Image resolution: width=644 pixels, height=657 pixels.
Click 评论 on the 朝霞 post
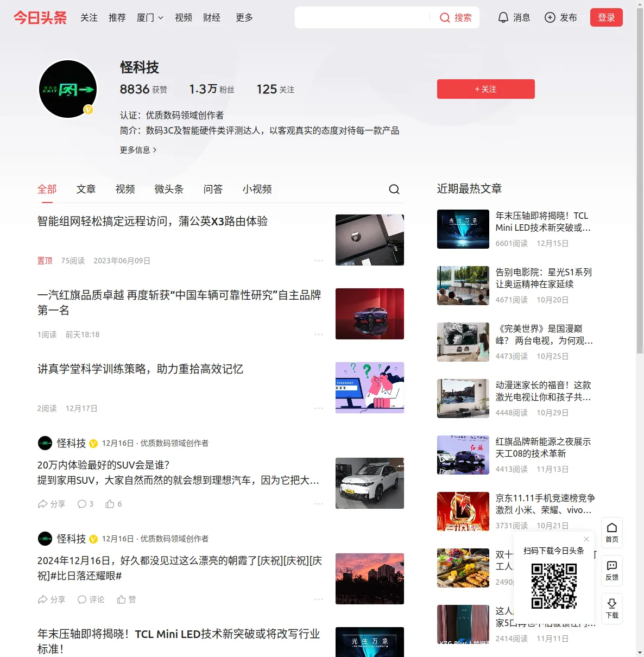[91, 599]
